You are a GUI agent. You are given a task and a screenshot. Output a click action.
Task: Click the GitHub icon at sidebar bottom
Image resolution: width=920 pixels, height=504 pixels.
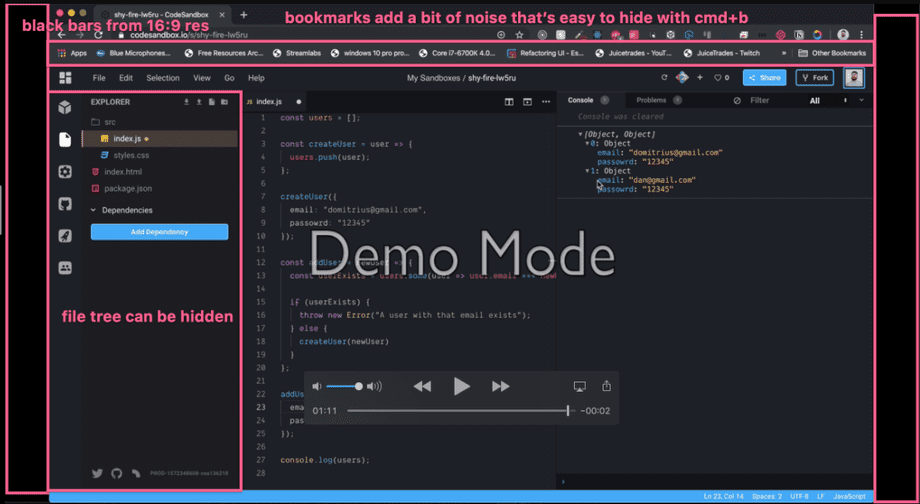[117, 473]
